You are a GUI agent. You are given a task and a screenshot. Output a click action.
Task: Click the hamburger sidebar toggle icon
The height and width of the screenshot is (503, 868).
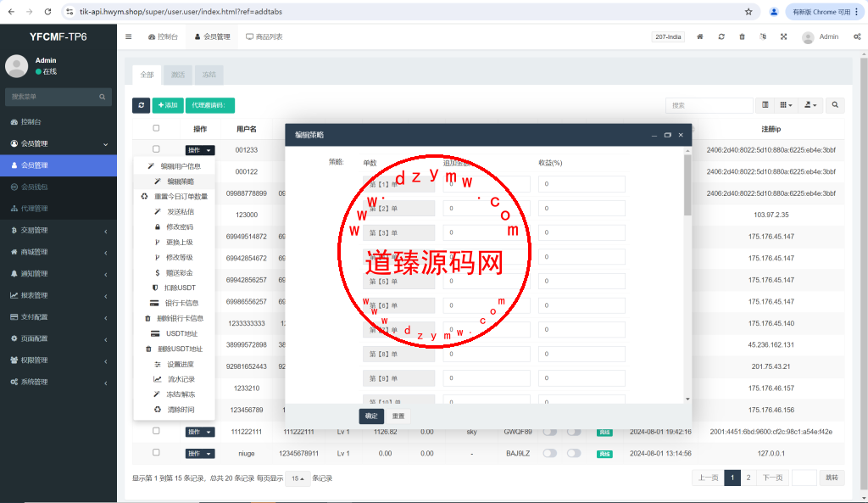click(129, 36)
